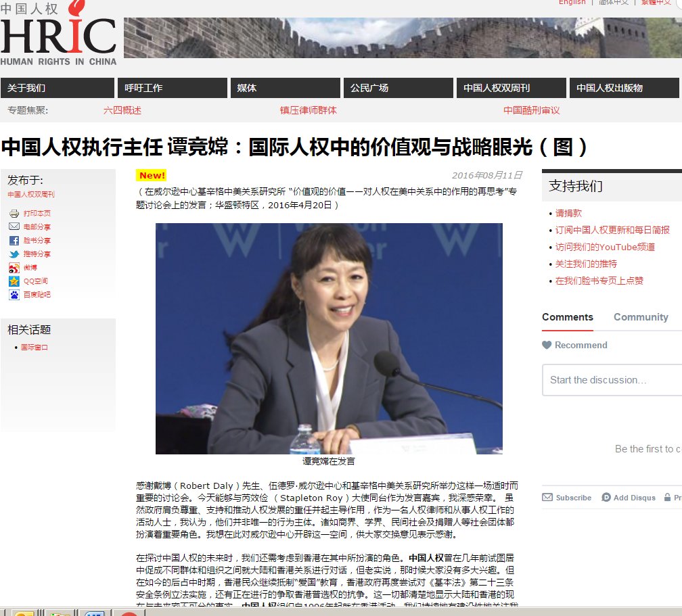Open the 国际窗口 related topic link

point(35,348)
